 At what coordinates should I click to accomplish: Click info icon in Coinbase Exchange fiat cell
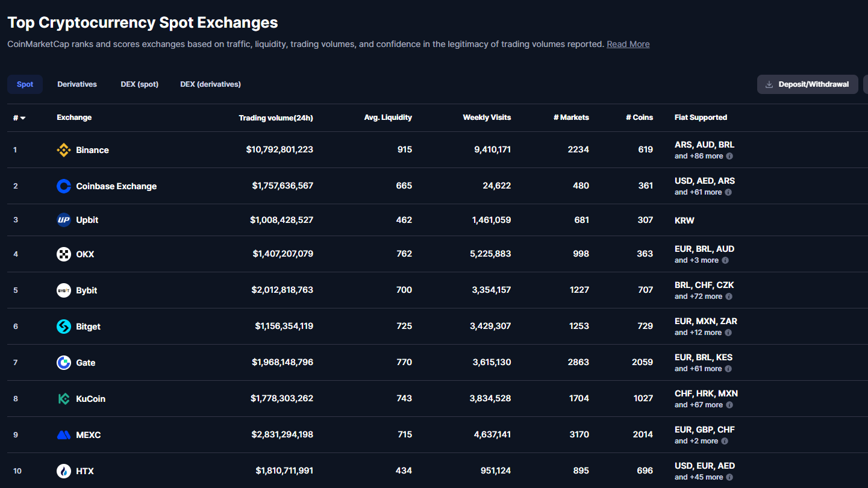point(728,192)
